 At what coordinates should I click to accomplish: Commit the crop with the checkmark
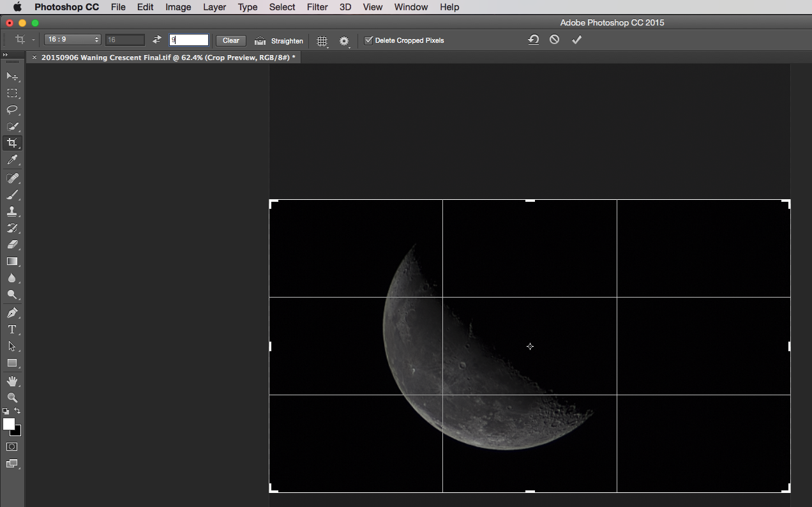click(x=576, y=39)
